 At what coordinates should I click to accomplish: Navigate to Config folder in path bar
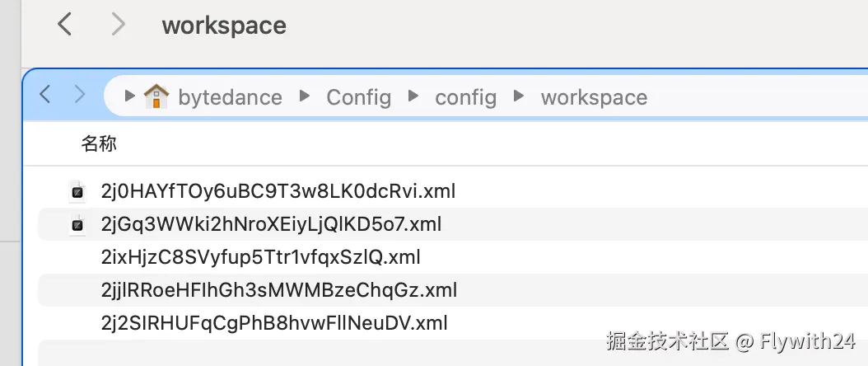(358, 97)
